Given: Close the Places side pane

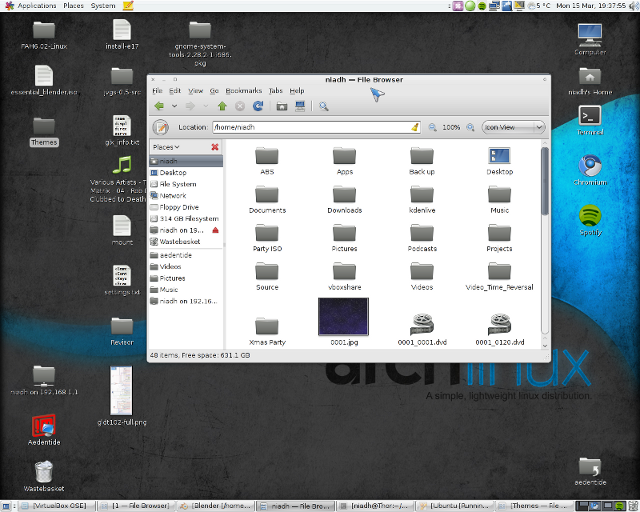Looking at the screenshot, I should 215,147.
